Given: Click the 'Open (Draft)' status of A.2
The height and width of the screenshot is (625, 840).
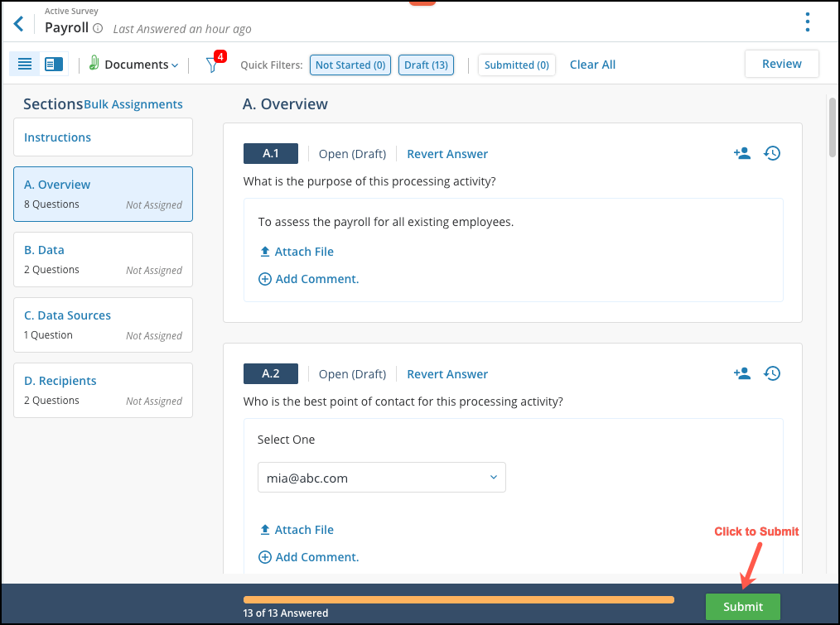Looking at the screenshot, I should (x=352, y=374).
